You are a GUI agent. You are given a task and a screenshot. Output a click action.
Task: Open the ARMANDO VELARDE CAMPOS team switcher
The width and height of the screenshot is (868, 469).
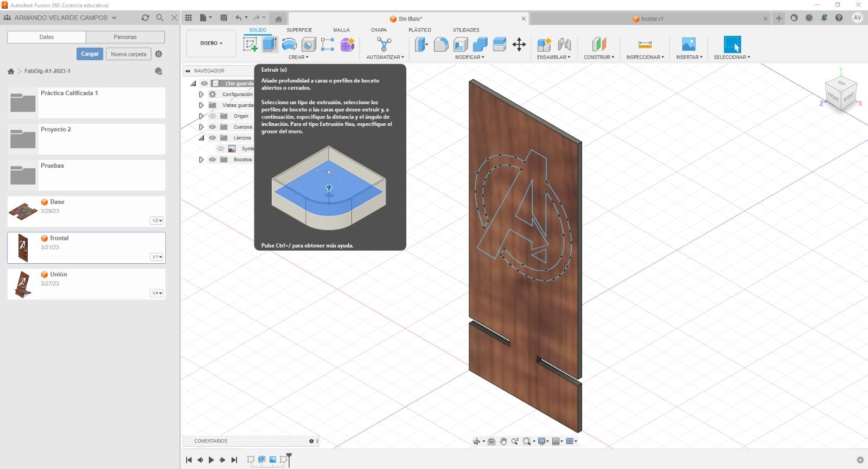(60, 18)
